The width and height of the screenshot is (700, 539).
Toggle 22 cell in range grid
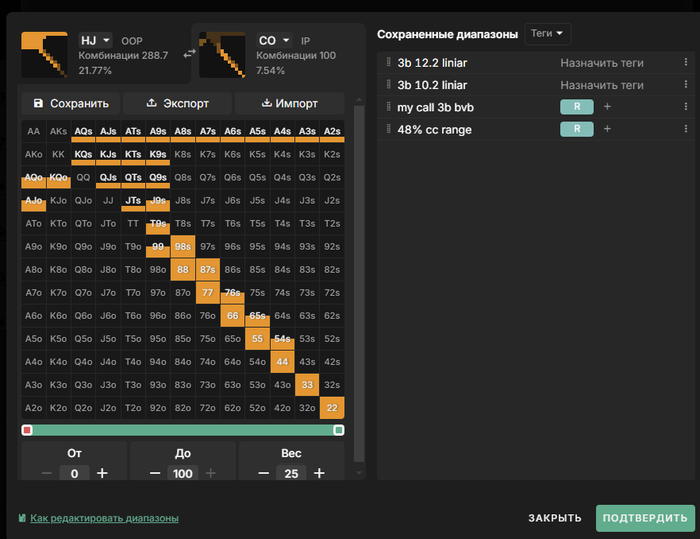(x=332, y=408)
